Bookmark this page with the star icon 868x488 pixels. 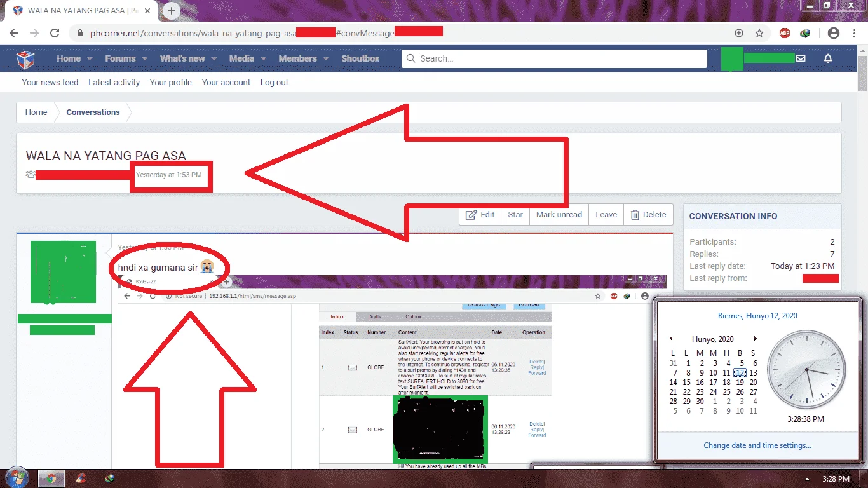click(759, 33)
